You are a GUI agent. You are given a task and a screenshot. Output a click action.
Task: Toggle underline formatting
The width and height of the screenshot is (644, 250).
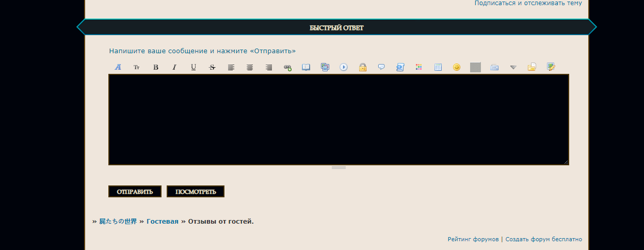[x=194, y=67]
